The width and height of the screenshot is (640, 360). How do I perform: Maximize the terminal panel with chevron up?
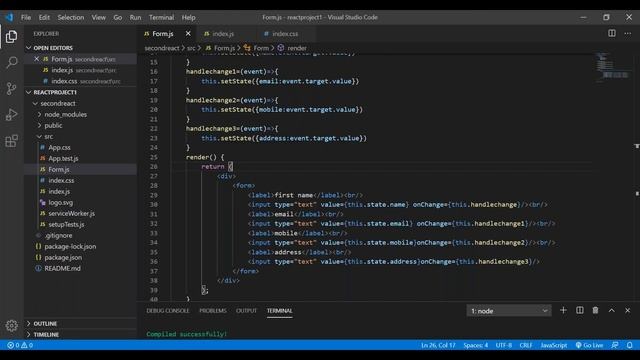[611, 311]
